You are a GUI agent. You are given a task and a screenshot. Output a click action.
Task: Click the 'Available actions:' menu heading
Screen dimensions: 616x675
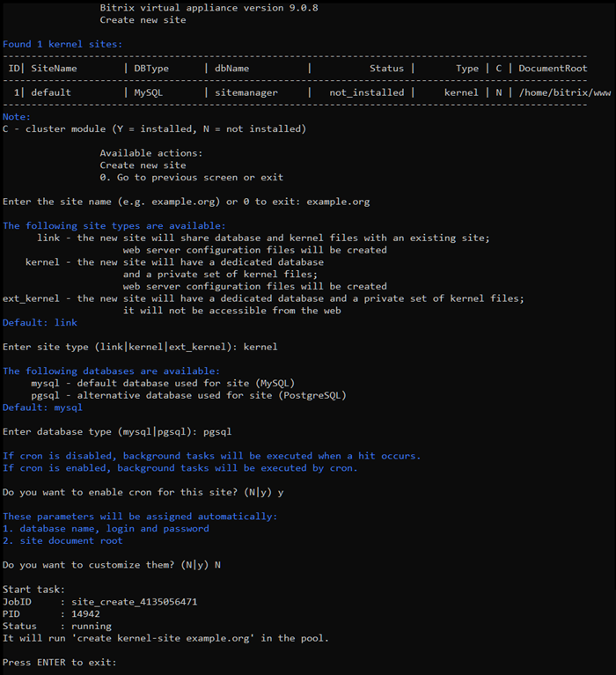point(150,153)
